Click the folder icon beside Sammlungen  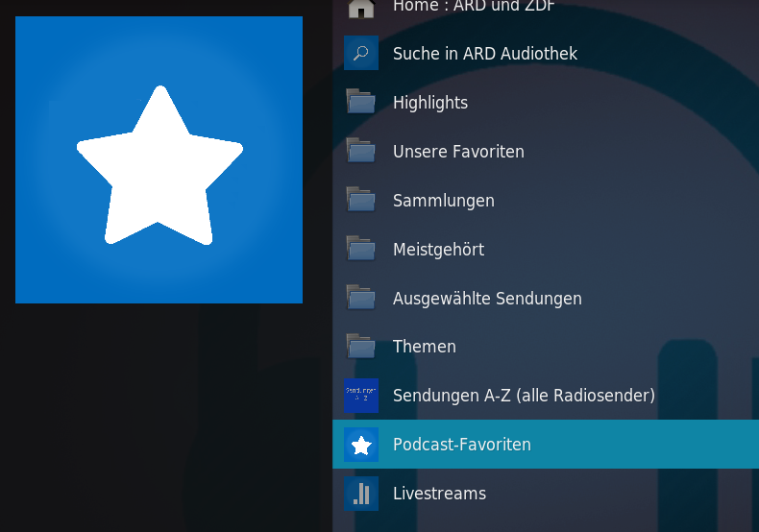tap(361, 199)
